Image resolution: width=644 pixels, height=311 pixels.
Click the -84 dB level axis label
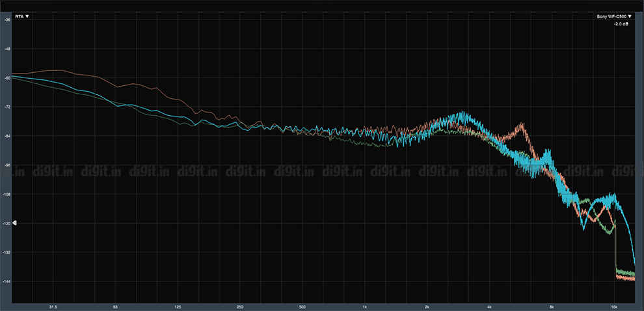pyautogui.click(x=7, y=136)
